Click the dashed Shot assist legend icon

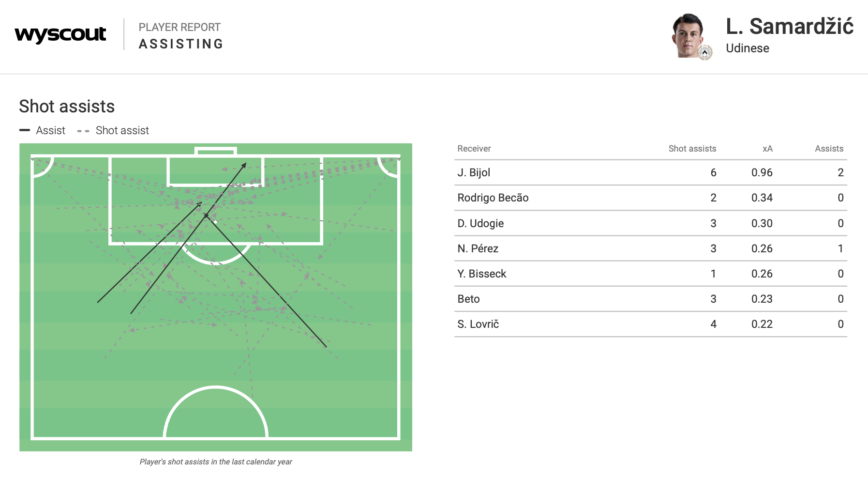[x=83, y=131]
